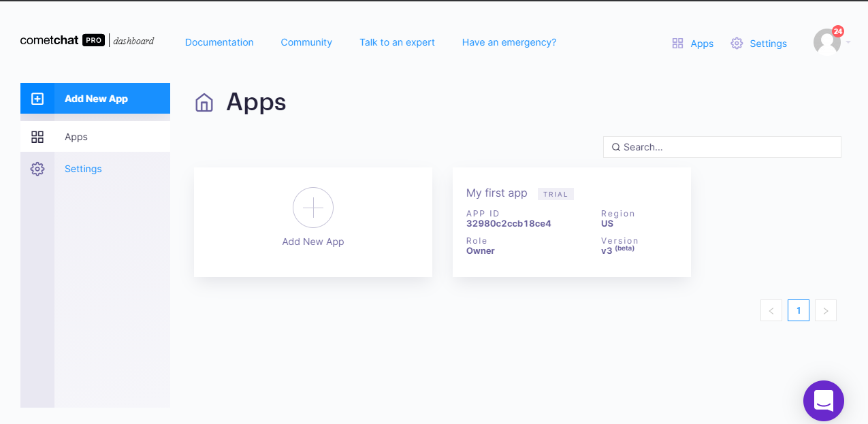Open the My first app card
This screenshot has height=424, width=868.
click(572, 223)
